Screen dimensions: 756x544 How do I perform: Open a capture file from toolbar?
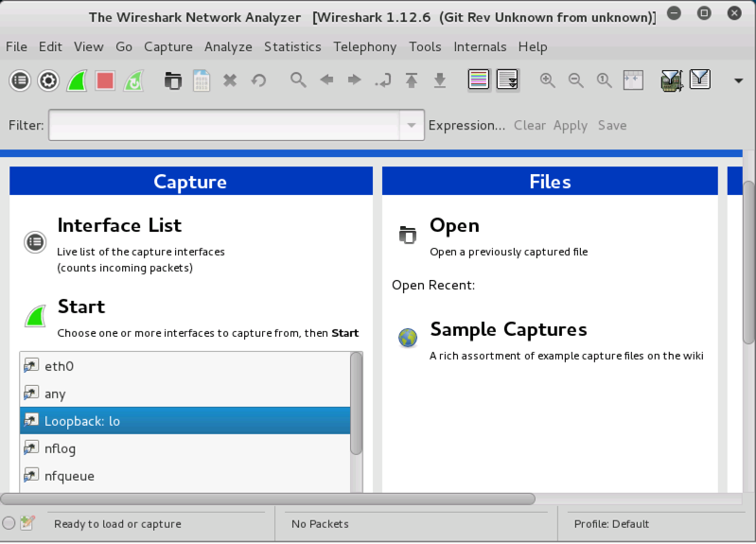tap(172, 81)
